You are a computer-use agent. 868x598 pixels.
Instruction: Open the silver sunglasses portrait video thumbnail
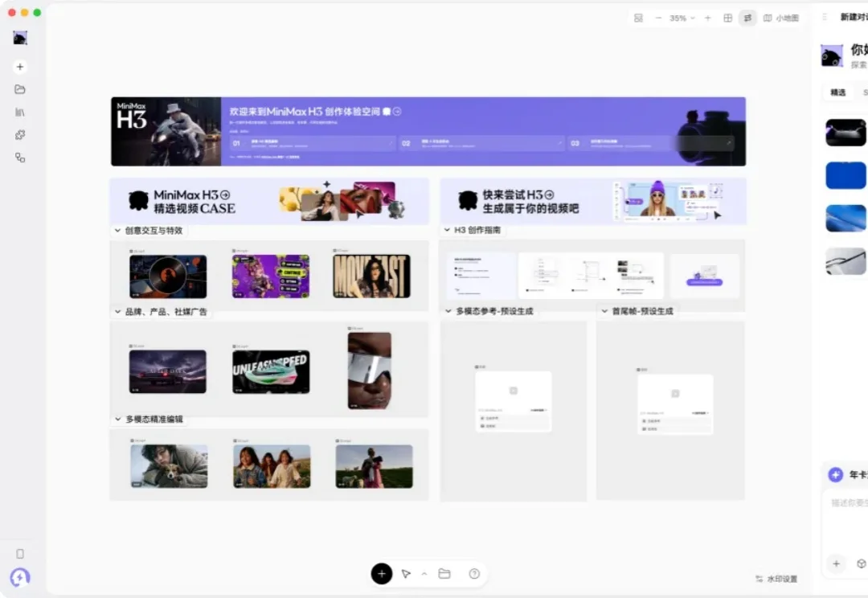369,371
